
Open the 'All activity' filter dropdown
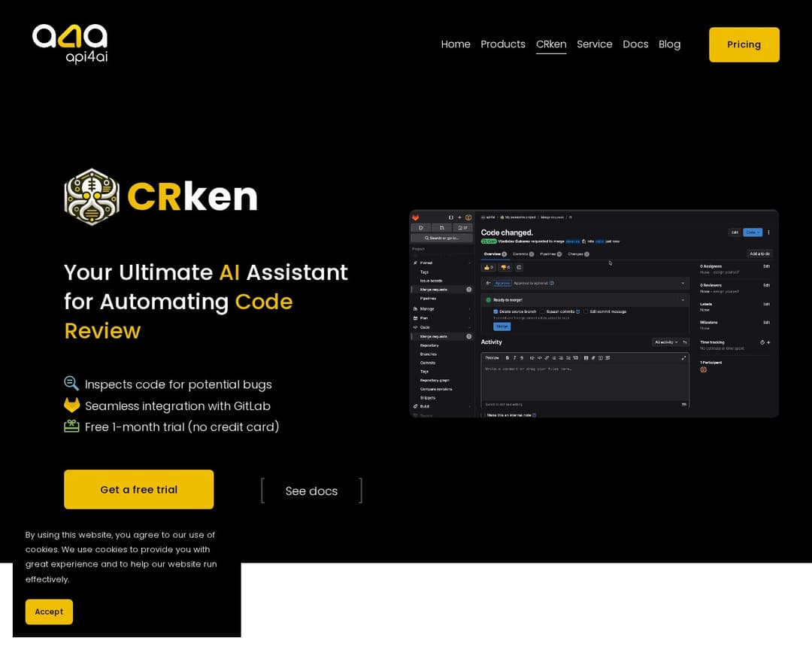[x=665, y=342]
